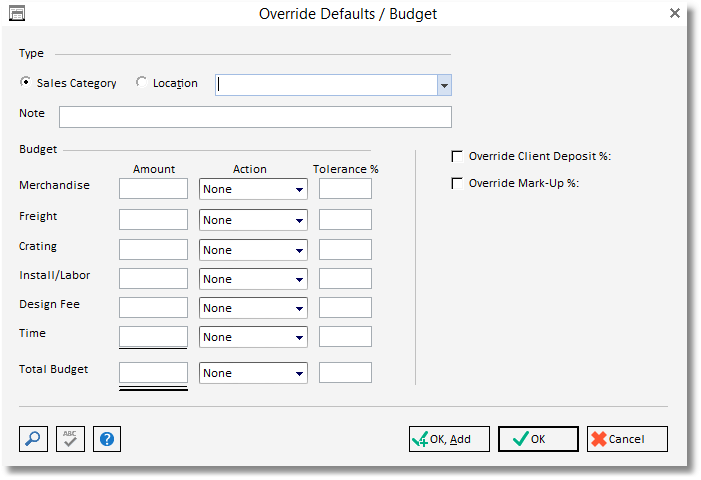Click the Merchandise Amount field
701x480 pixels.
(153, 189)
